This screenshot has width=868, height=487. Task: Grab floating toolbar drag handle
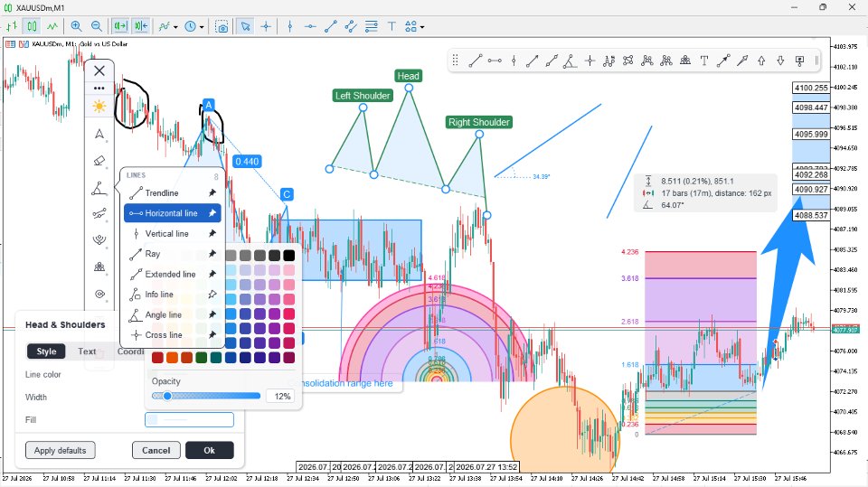coord(455,61)
